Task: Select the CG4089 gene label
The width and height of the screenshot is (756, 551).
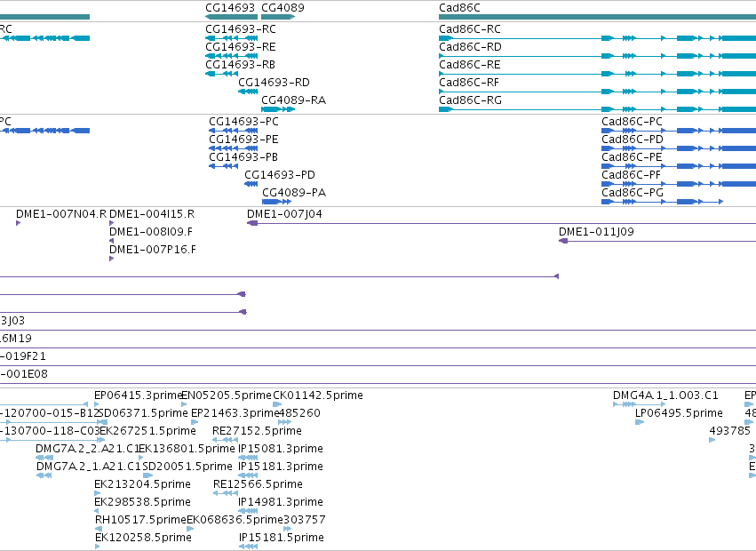Action: pos(283,8)
